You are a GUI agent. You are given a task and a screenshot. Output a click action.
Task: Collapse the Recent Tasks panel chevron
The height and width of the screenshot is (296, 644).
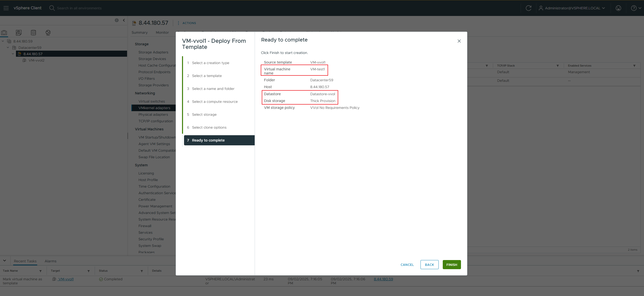pyautogui.click(x=5, y=261)
